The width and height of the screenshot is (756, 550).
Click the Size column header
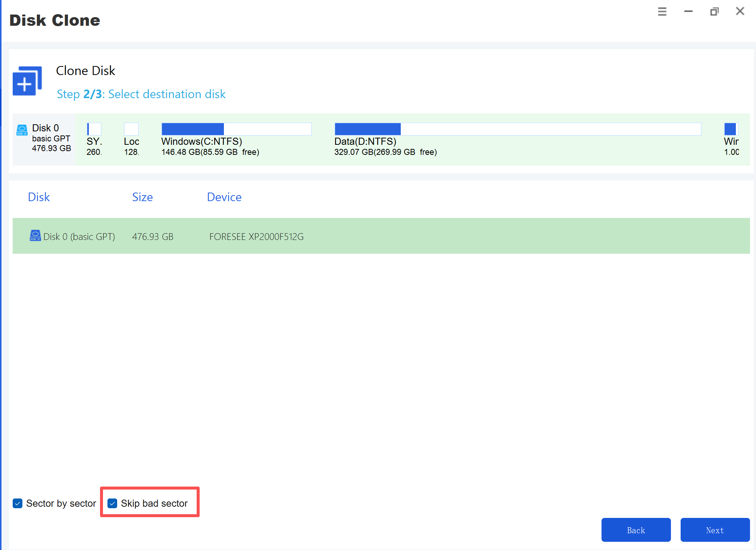pos(142,197)
